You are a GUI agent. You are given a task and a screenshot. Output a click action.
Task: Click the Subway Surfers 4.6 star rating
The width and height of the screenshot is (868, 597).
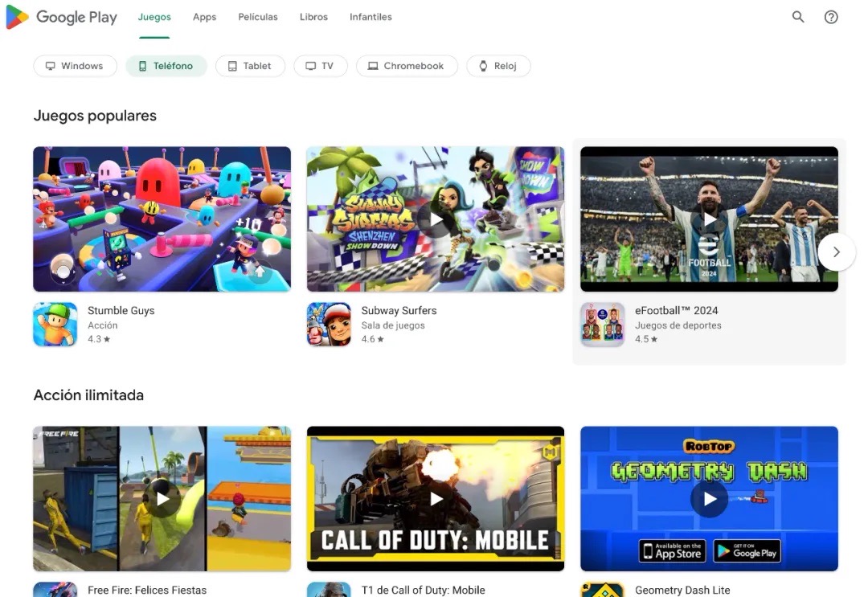[373, 339]
